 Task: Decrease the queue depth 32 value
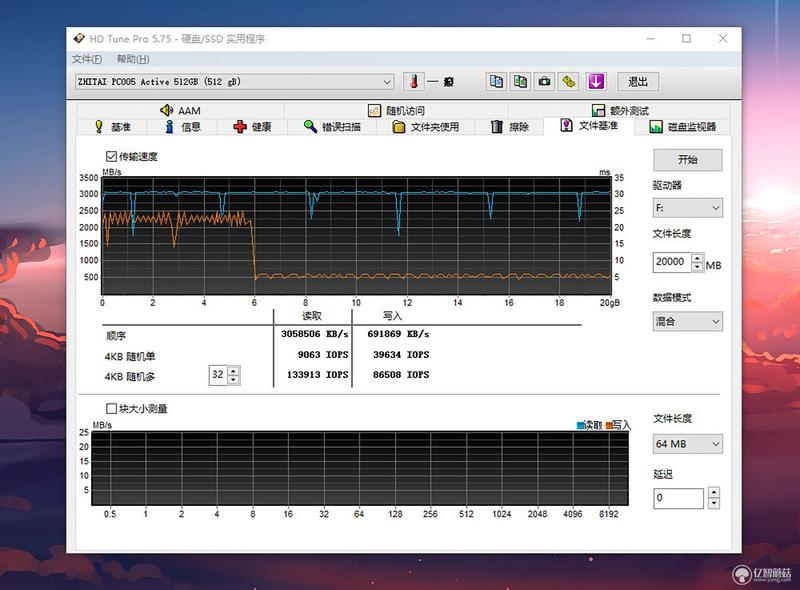(x=233, y=379)
